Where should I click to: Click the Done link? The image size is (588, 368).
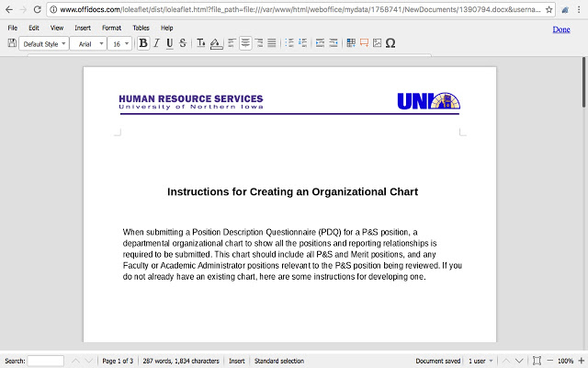pyautogui.click(x=561, y=29)
